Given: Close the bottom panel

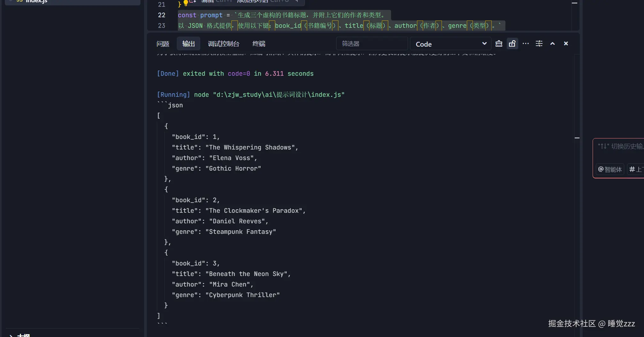Looking at the screenshot, I should point(566,44).
